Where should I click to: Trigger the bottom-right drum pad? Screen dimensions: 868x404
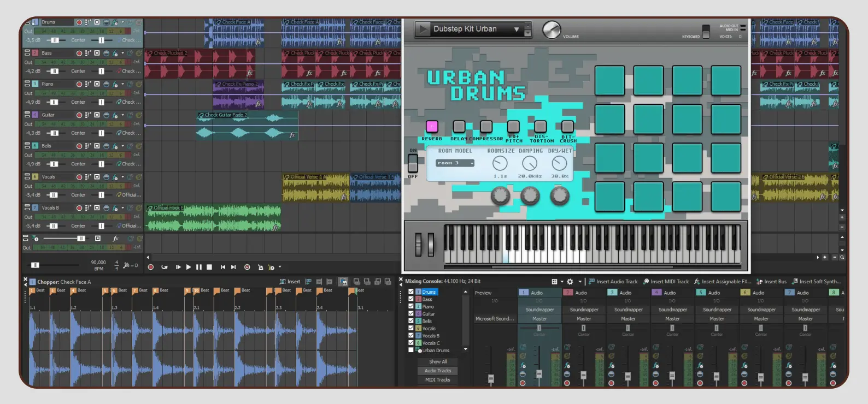tap(726, 197)
